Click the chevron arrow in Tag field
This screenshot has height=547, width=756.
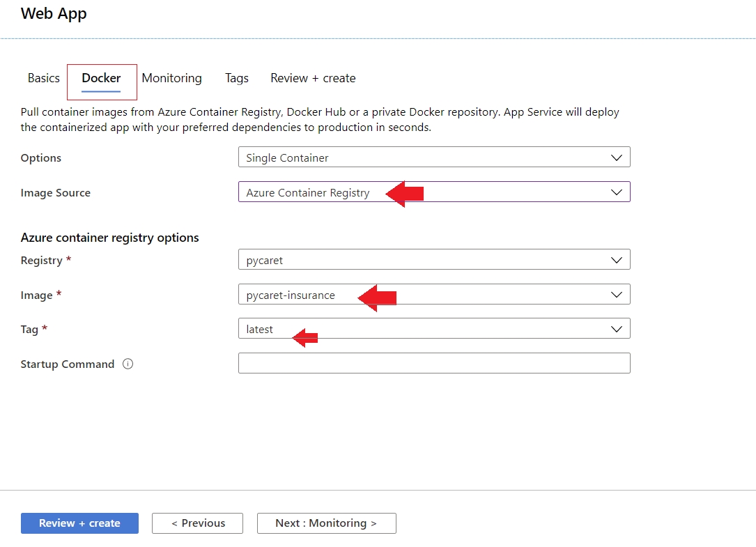tap(616, 329)
